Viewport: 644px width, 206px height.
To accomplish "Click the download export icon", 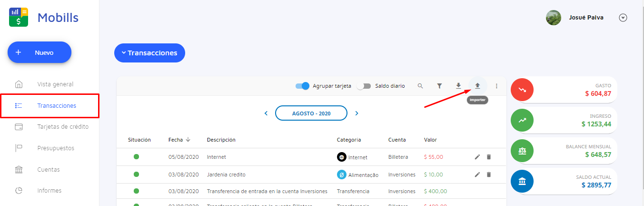I will pyautogui.click(x=458, y=86).
